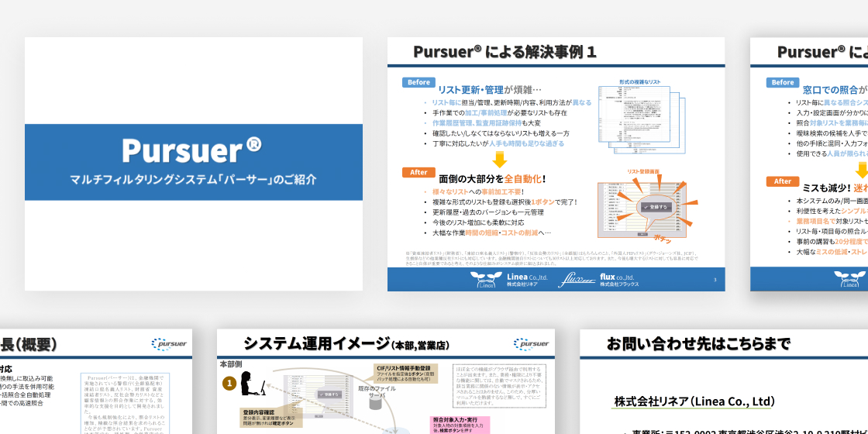Viewport: 868px width, 434px height.
Task: Open the システム運用イメージ slide thumbnail
Action: pyautogui.click(x=386, y=381)
